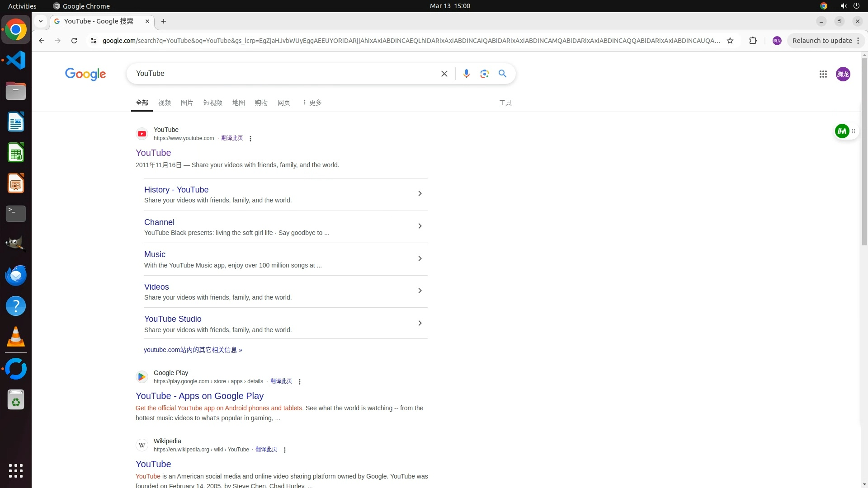Image resolution: width=868 pixels, height=488 pixels.
Task: Open YouTube - Apps on Google Play link
Action: [x=199, y=396]
